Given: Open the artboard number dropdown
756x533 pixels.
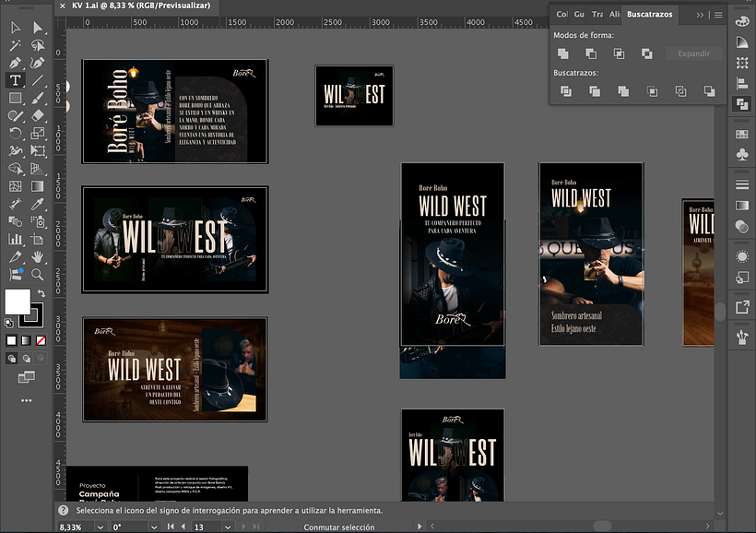Looking at the screenshot, I should [x=228, y=527].
